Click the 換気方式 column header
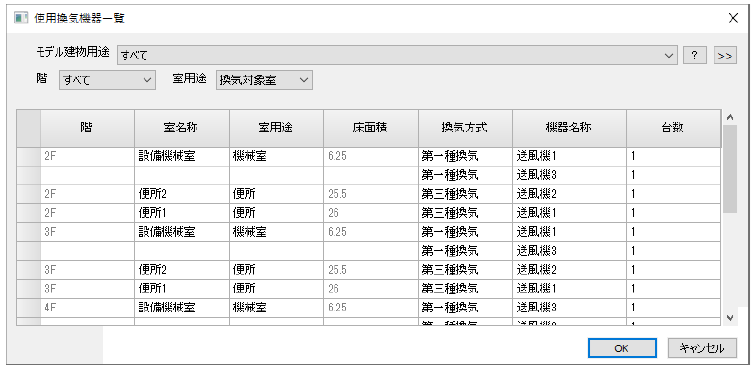This screenshot has width=755, height=368. click(x=465, y=128)
